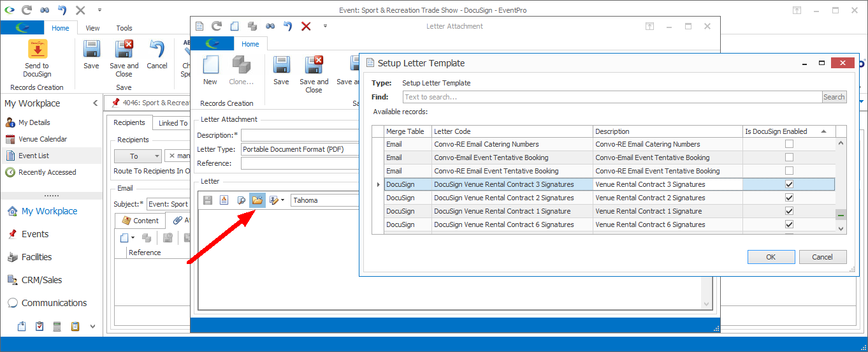Click the print preview magnifier icon in Letter toolbar
Screen dimensions: 868x352
[x=241, y=200]
